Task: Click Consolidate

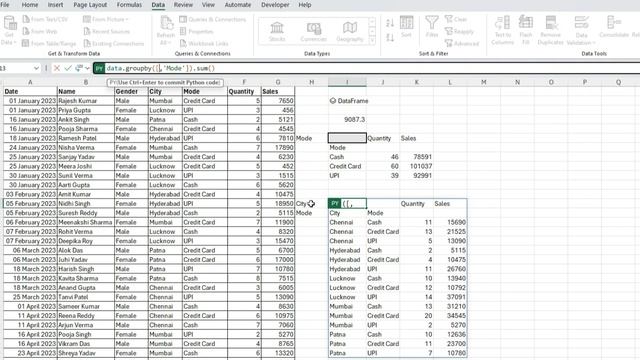Action: click(614, 27)
